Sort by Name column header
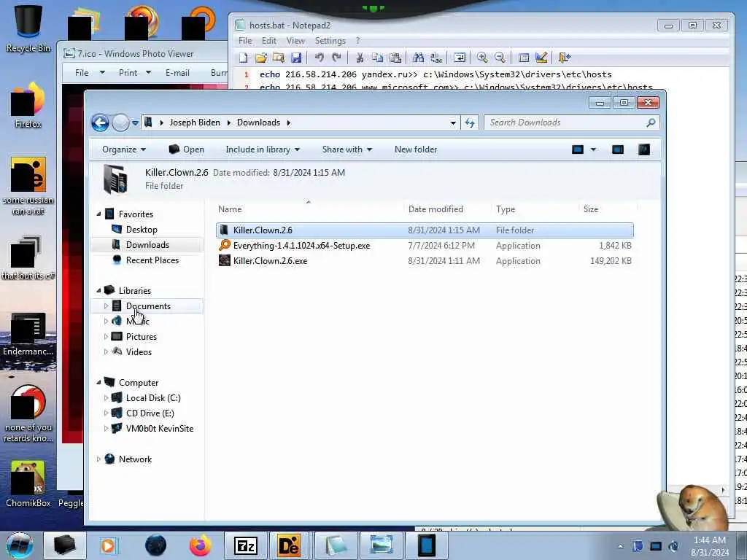 coord(230,209)
